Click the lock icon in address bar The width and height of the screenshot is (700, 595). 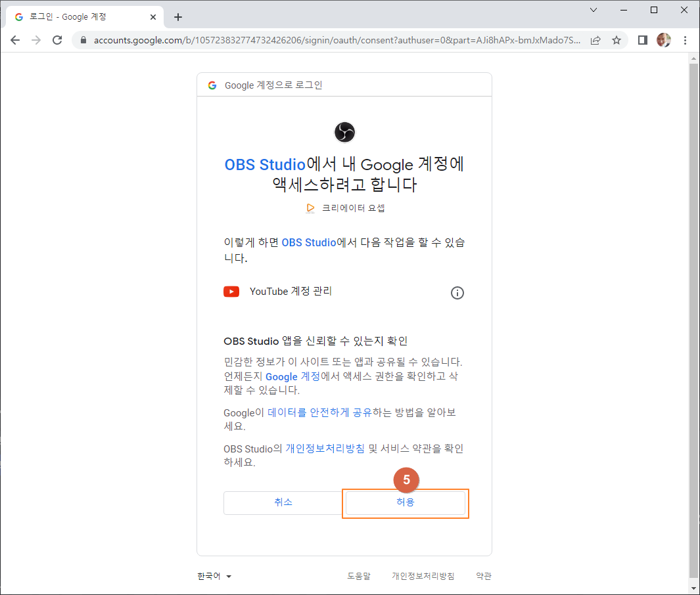coord(83,40)
